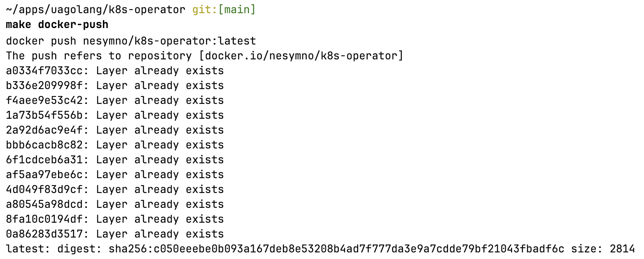Click the word latest on the digest line
The image size is (644, 259).
[25, 249]
